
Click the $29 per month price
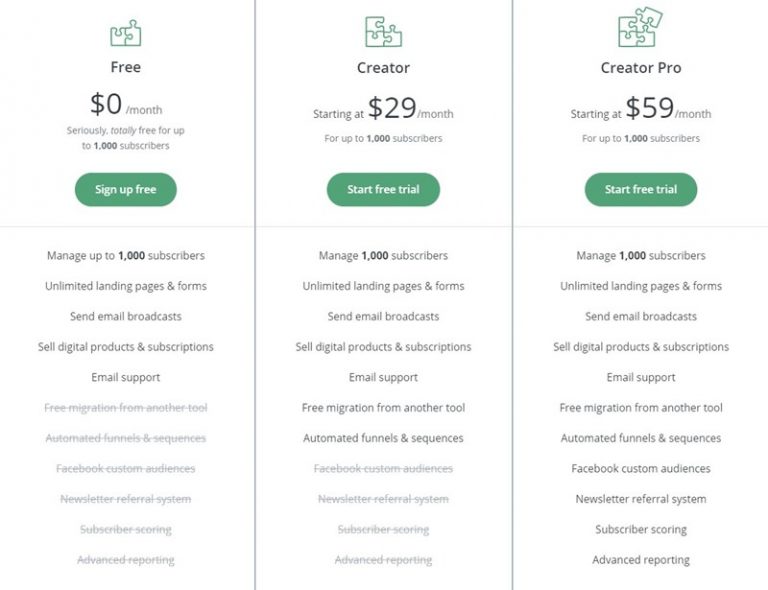click(x=409, y=109)
